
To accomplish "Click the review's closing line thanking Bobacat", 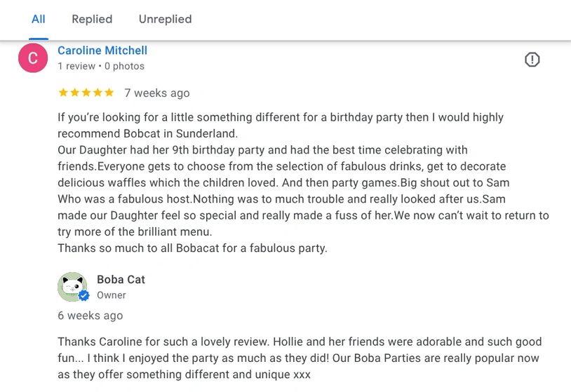I will [x=192, y=248].
